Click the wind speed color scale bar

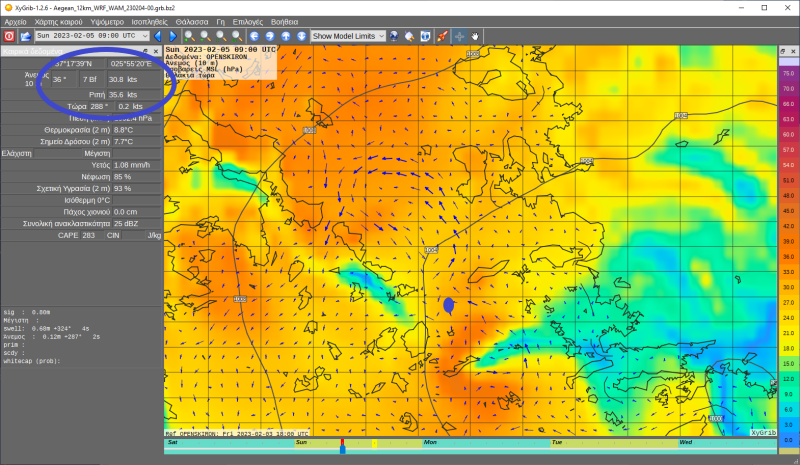point(787,240)
